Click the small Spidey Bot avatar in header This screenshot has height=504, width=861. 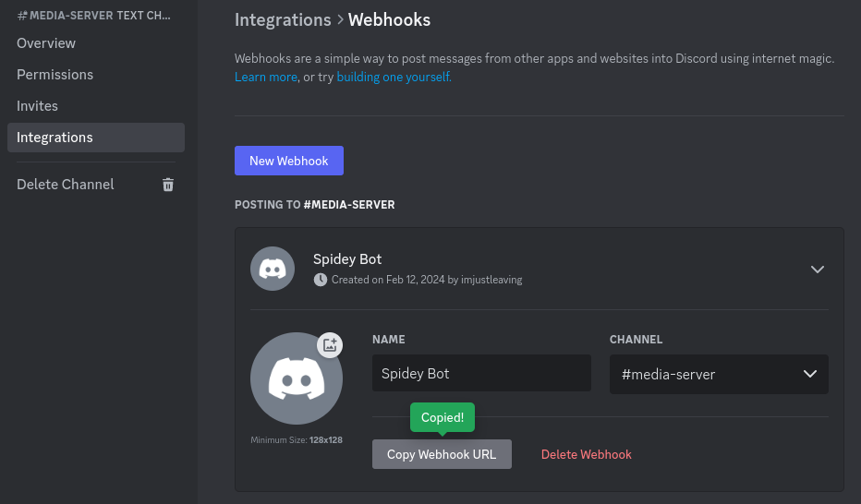tap(273, 269)
